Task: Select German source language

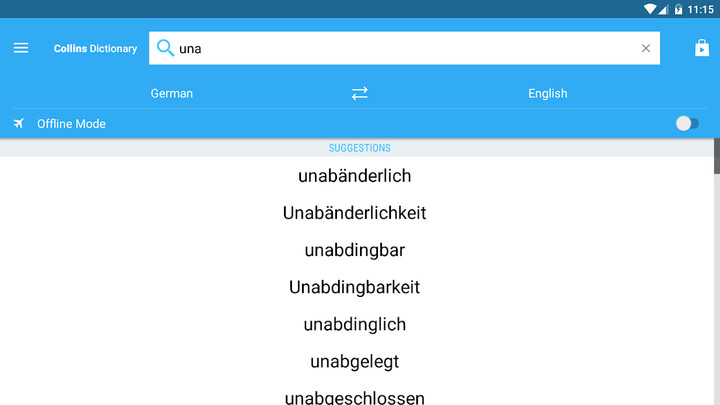Action: [172, 93]
